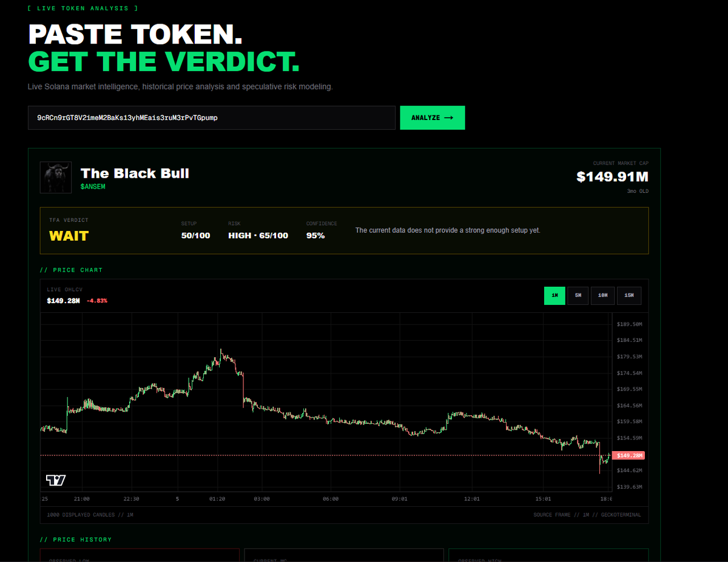Click the 01:20 time axis label

click(x=217, y=499)
